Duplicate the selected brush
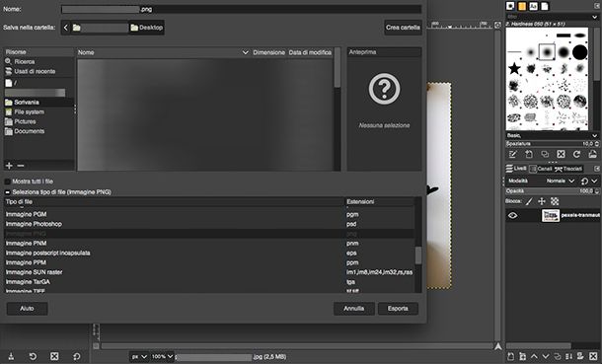 [545, 154]
